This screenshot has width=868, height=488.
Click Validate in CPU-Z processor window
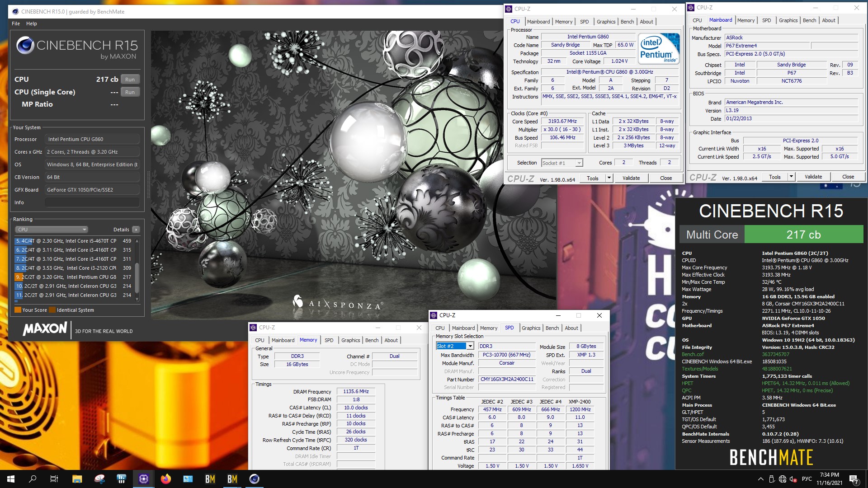click(x=631, y=178)
